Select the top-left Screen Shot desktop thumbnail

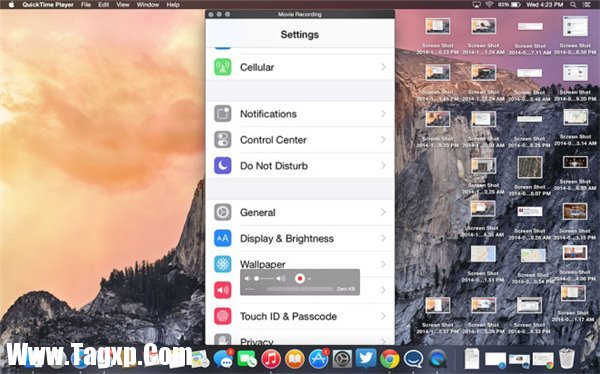click(437, 27)
